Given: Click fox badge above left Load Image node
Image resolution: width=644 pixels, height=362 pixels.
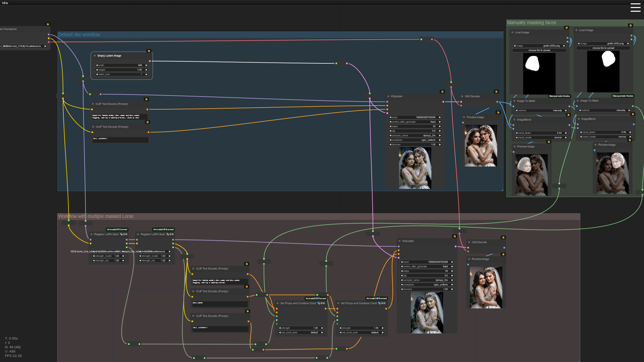Looking at the screenshot, I should (x=566, y=28).
